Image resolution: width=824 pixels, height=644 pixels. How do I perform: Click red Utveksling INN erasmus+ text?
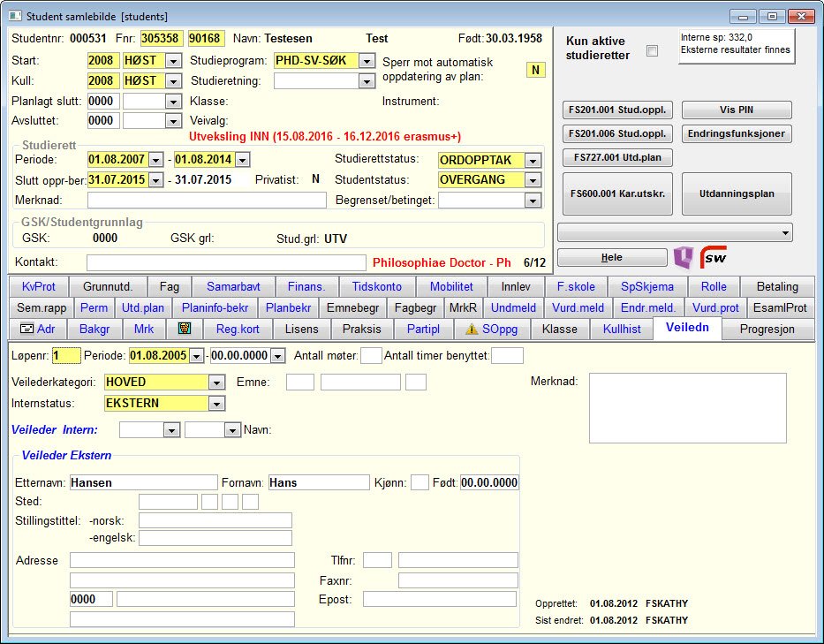coord(325,137)
